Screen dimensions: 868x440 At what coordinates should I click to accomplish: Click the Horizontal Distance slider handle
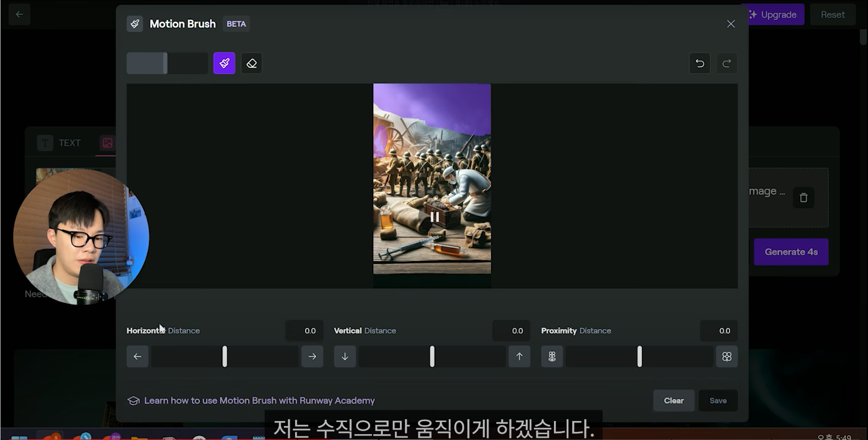click(x=225, y=356)
